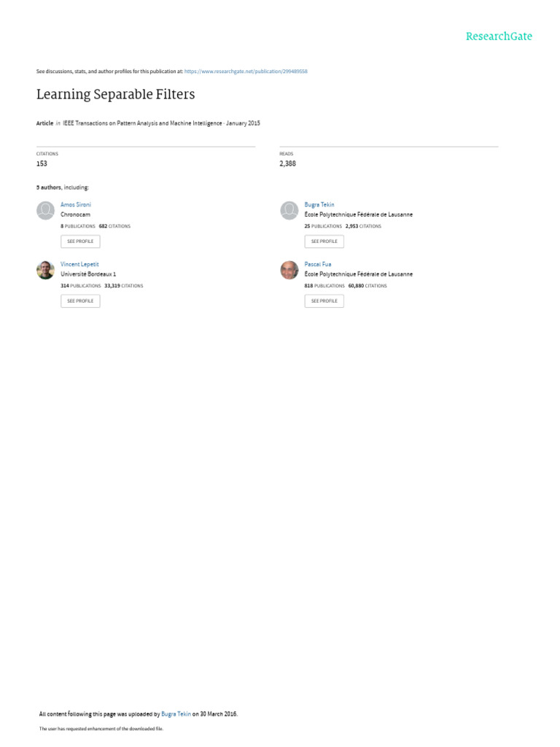Click Bugra Tekin's default avatar icon
560x747 pixels.
click(289, 211)
